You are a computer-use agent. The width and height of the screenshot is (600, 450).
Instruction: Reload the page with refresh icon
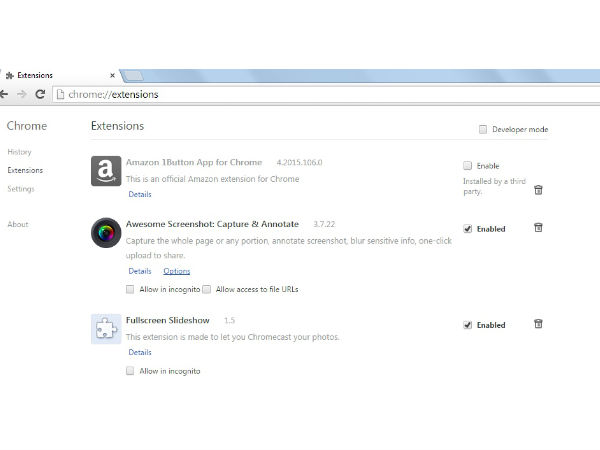click(40, 94)
